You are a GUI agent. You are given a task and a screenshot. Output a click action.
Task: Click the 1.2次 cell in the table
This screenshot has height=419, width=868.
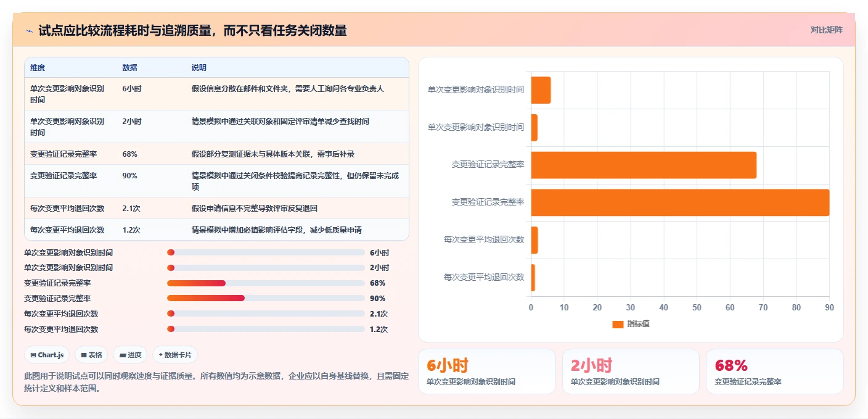[x=131, y=230]
